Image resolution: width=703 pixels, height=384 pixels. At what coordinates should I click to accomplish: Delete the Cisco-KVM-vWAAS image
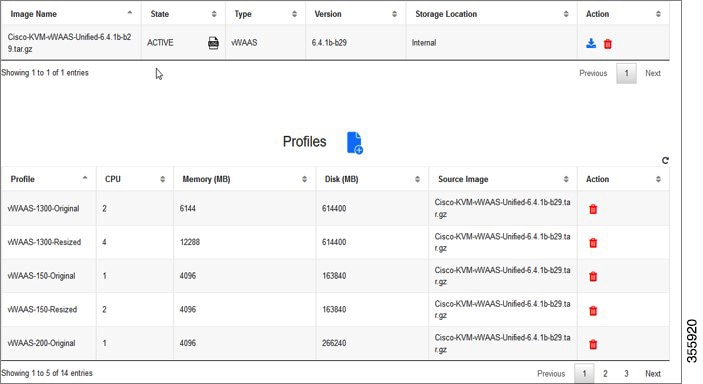pyautogui.click(x=608, y=44)
